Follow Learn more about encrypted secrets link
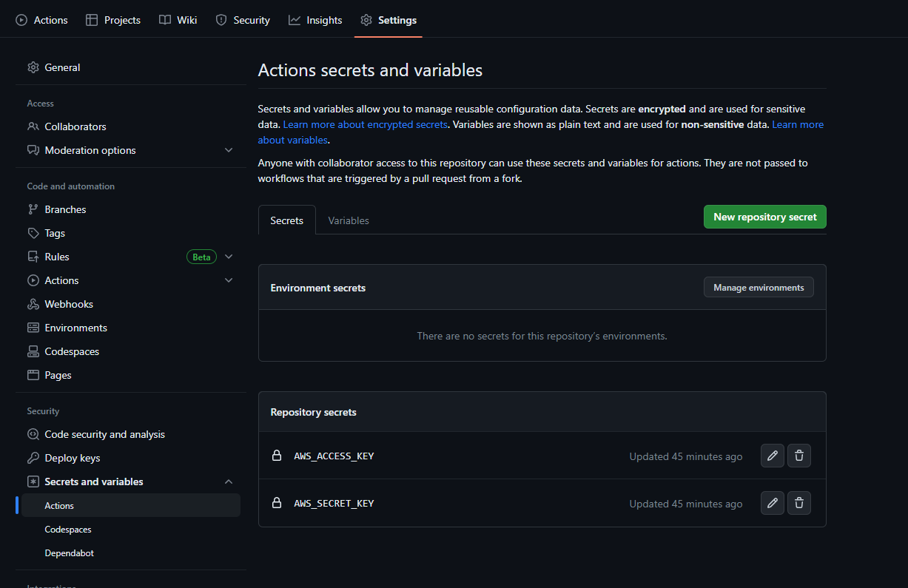This screenshot has height=588, width=908. pos(366,124)
